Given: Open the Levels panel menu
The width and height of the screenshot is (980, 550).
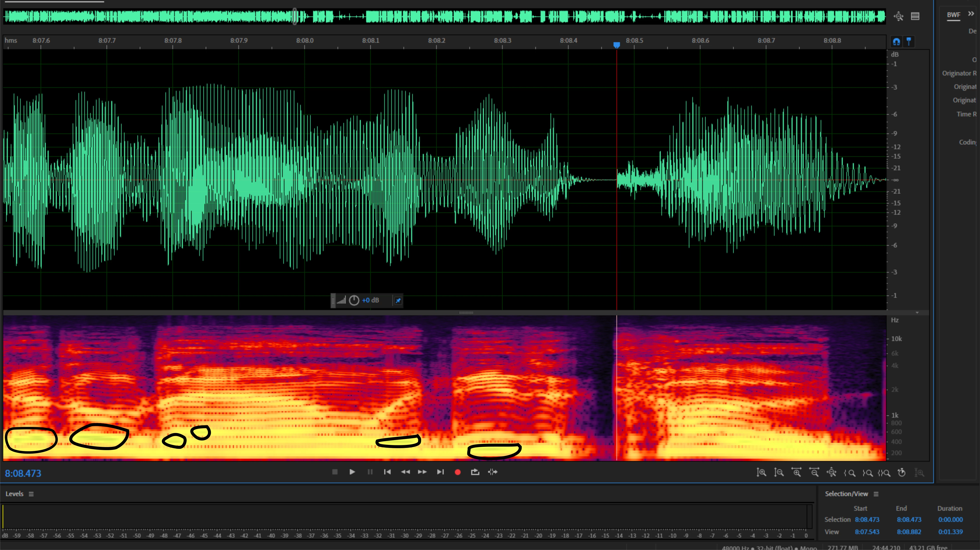Looking at the screenshot, I should [x=31, y=494].
